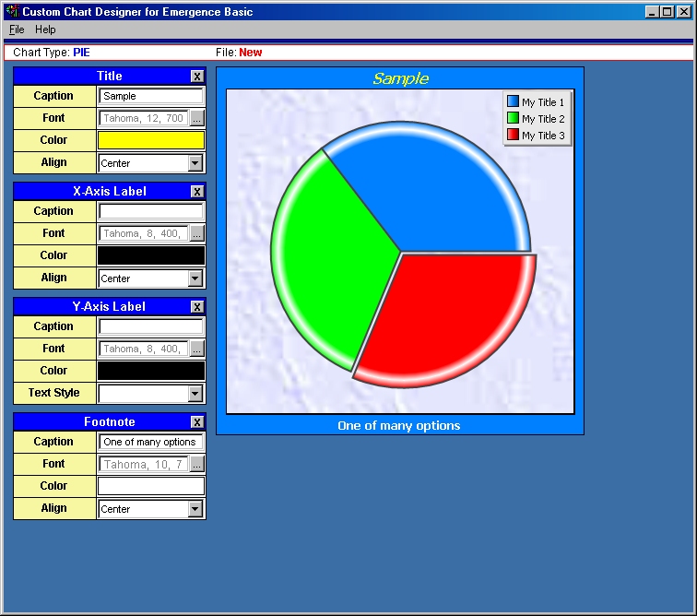
Task: Click the black X-Axis Label color swatch
Action: click(x=151, y=255)
